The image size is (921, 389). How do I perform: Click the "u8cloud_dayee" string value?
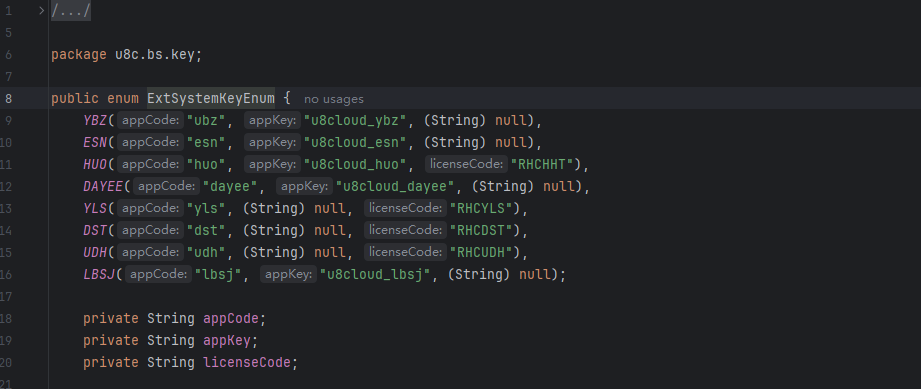(x=395, y=187)
